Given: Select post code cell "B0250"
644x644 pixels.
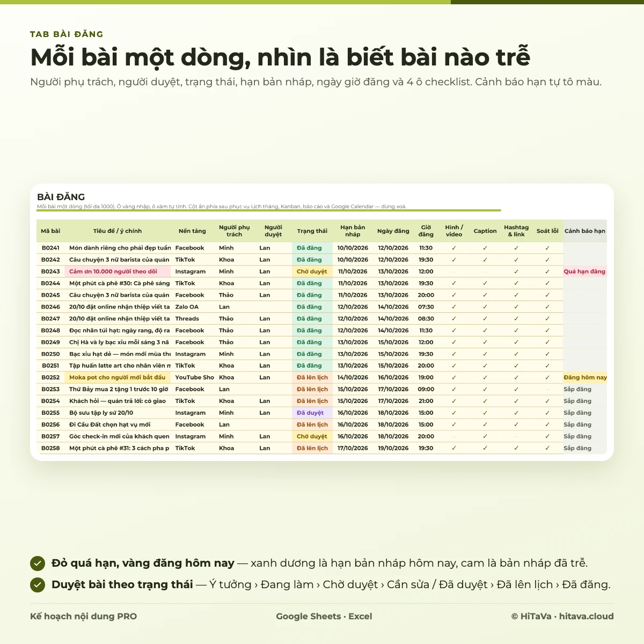Looking at the screenshot, I should [x=50, y=354].
